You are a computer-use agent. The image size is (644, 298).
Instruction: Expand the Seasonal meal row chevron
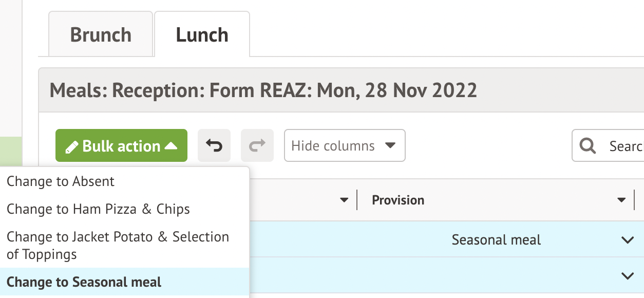pyautogui.click(x=627, y=240)
